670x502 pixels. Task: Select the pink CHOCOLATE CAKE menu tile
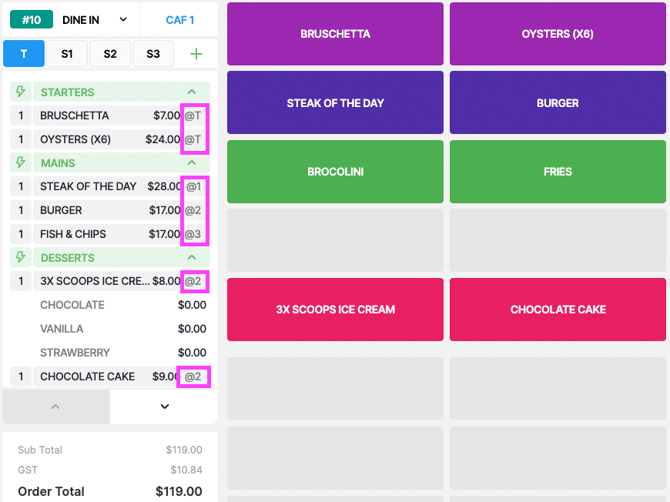[558, 309]
